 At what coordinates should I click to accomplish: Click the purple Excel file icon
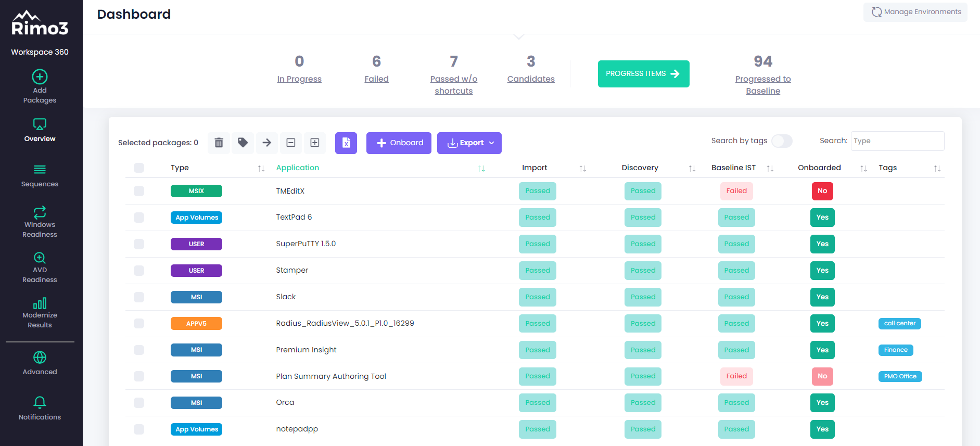coord(346,143)
